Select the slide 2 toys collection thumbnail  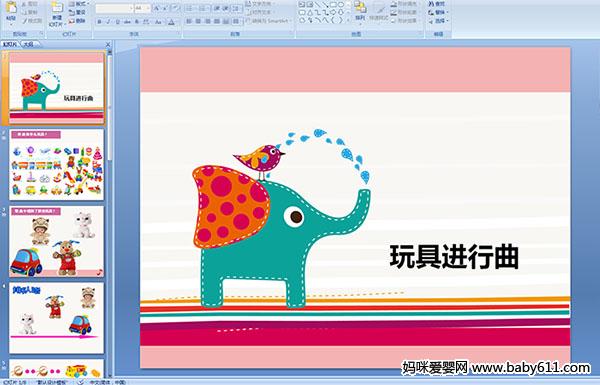click(x=57, y=165)
